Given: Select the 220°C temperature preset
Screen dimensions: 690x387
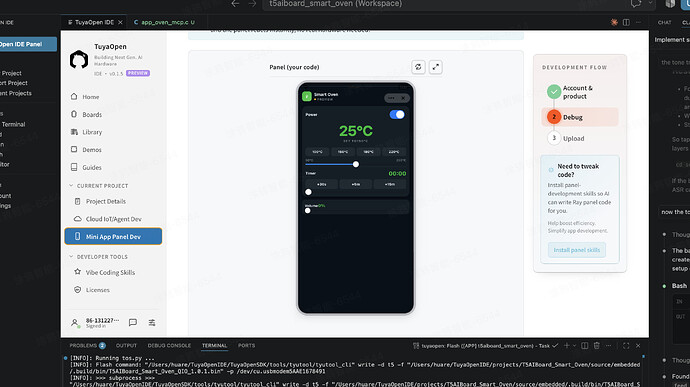Looking at the screenshot, I should tap(394, 151).
